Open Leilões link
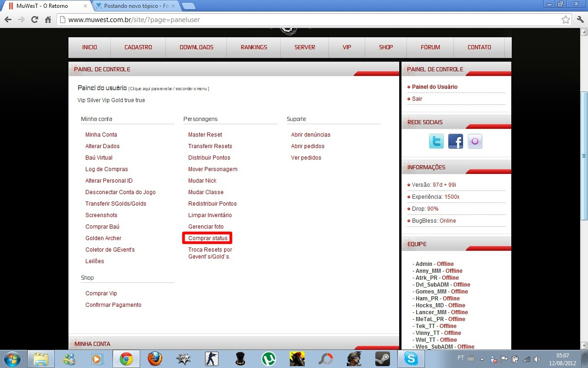588x368 pixels. pyautogui.click(x=95, y=261)
